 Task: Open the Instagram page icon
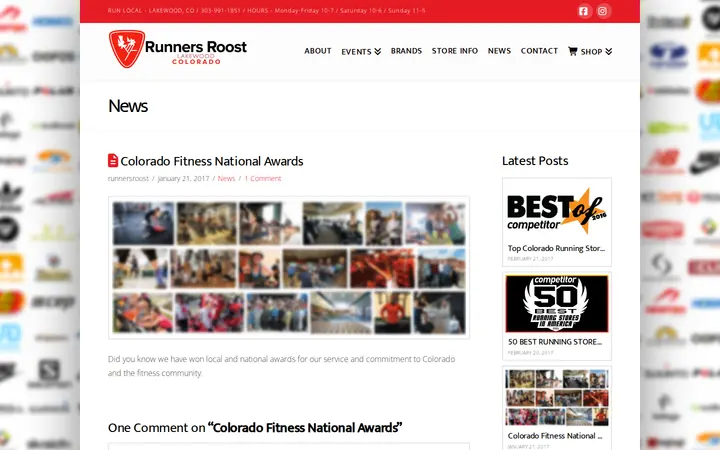coord(602,11)
